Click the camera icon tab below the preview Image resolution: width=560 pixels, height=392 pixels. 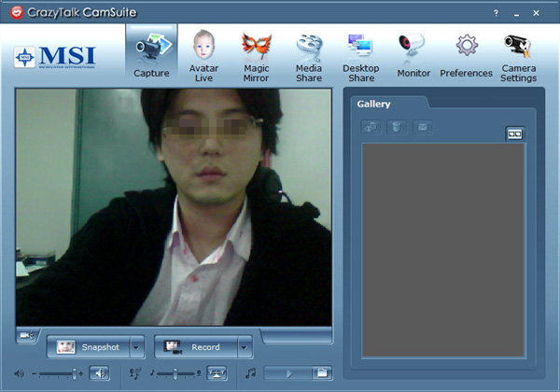[x=27, y=335]
